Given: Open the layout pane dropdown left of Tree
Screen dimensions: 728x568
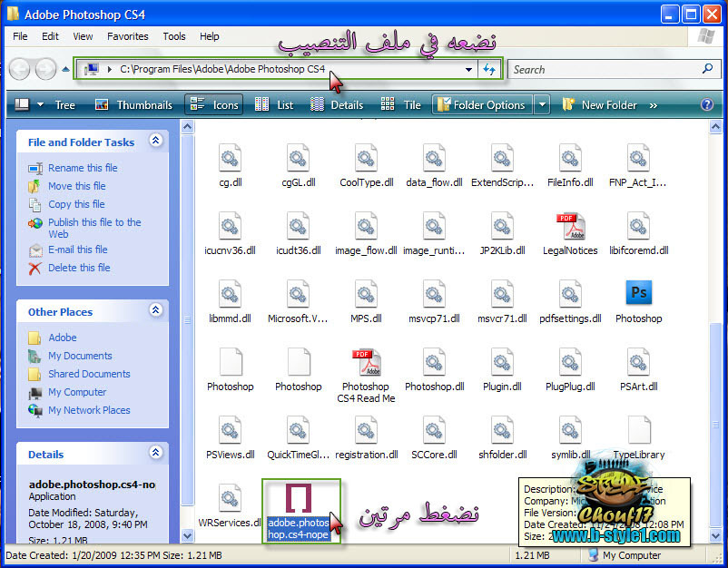Looking at the screenshot, I should (x=40, y=105).
